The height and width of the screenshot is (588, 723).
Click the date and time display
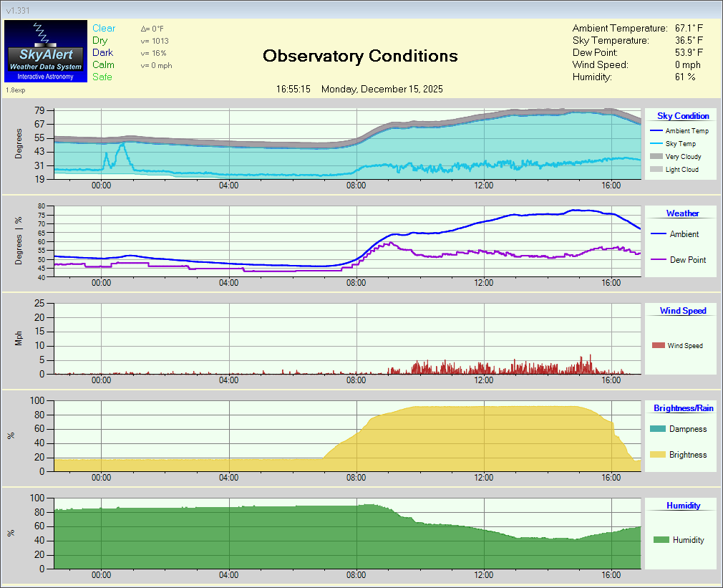[x=359, y=89]
